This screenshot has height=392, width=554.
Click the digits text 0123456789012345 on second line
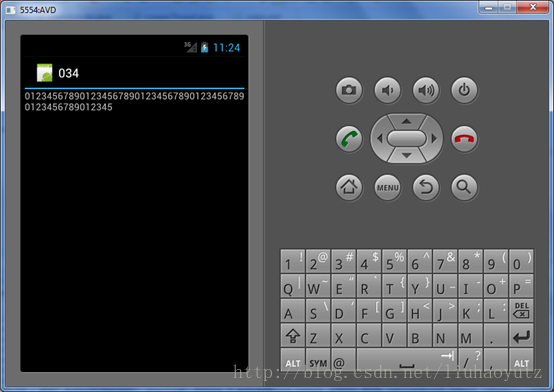(x=69, y=107)
